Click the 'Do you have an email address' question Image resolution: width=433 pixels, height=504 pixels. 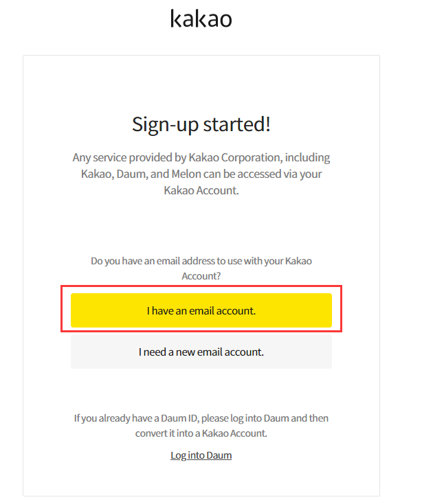(x=201, y=268)
